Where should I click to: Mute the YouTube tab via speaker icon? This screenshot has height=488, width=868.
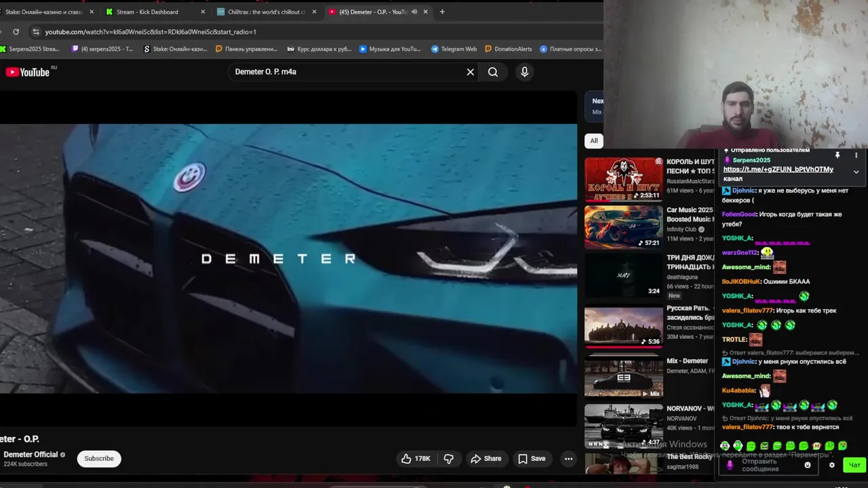(x=414, y=12)
